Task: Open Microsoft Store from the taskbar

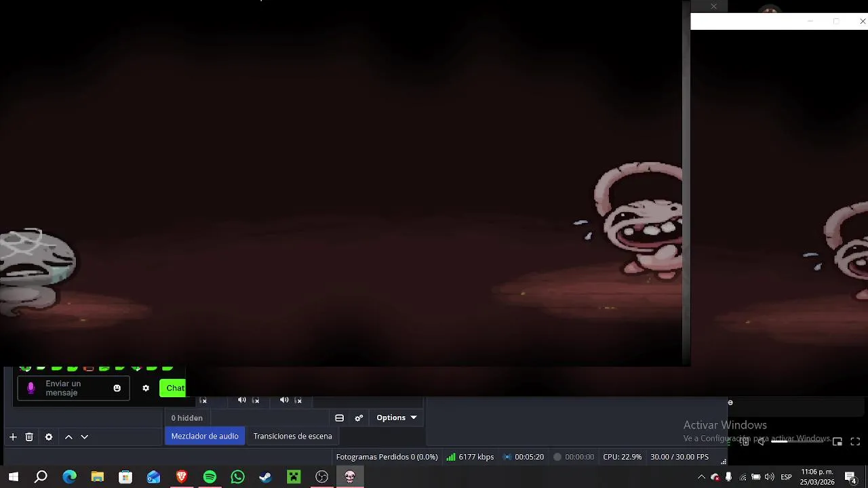Action: 125,477
